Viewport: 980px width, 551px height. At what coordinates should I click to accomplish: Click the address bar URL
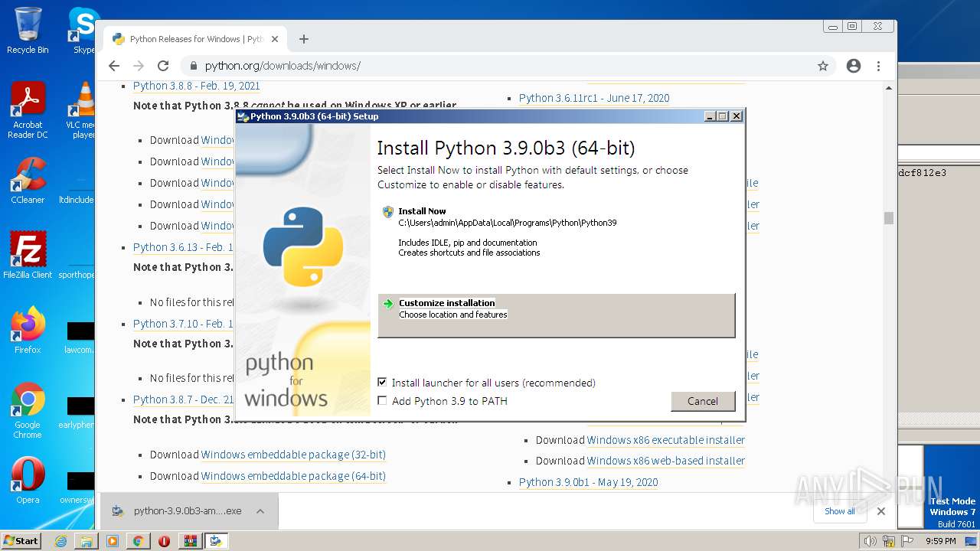coord(283,66)
